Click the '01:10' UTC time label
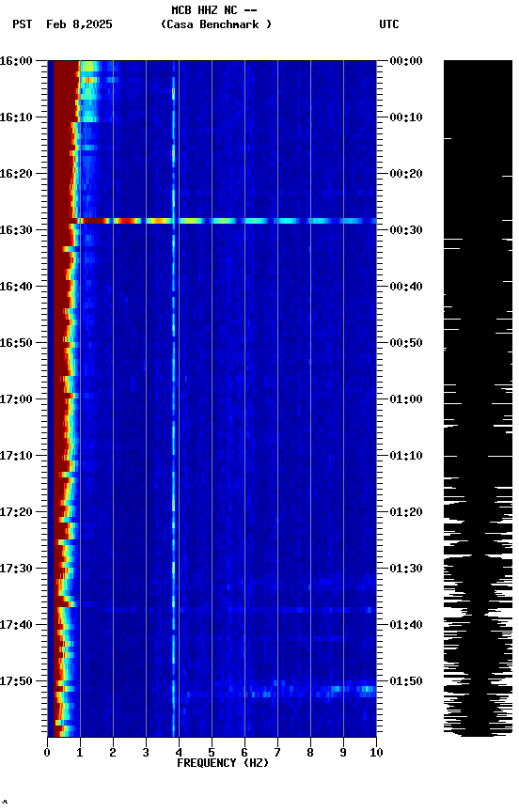This screenshot has height=812, width=519. (406, 456)
